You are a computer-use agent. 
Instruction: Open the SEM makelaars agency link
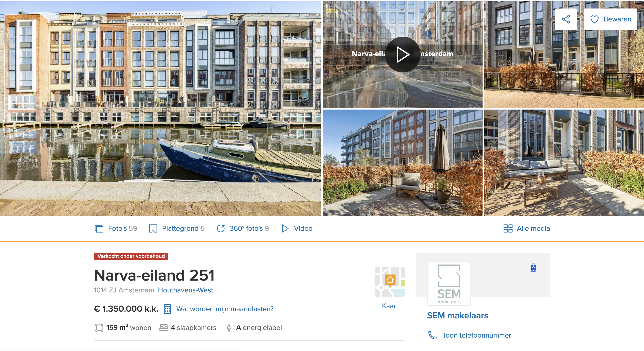pyautogui.click(x=457, y=315)
